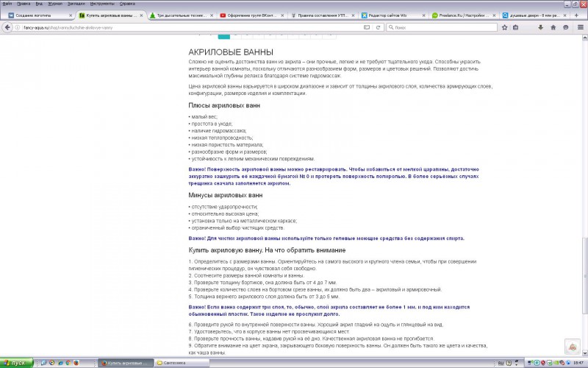The width and height of the screenshot is (588, 368).
Task: Click scrollbar down arrow of the page
Action: (584, 353)
